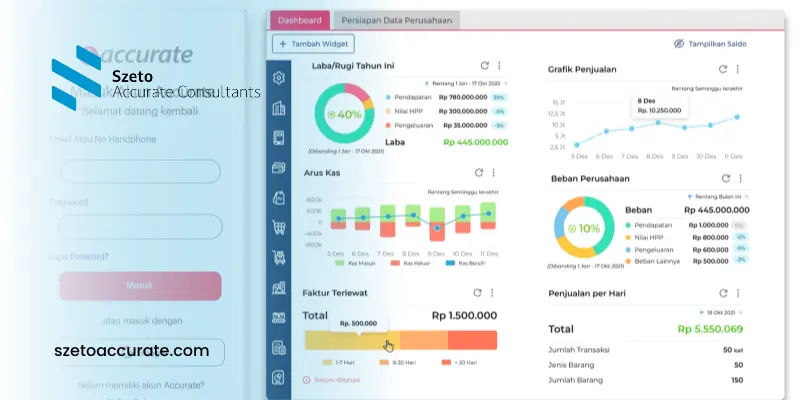The width and height of the screenshot is (800, 400).
Task: Click the Masuk login button
Action: 140,286
